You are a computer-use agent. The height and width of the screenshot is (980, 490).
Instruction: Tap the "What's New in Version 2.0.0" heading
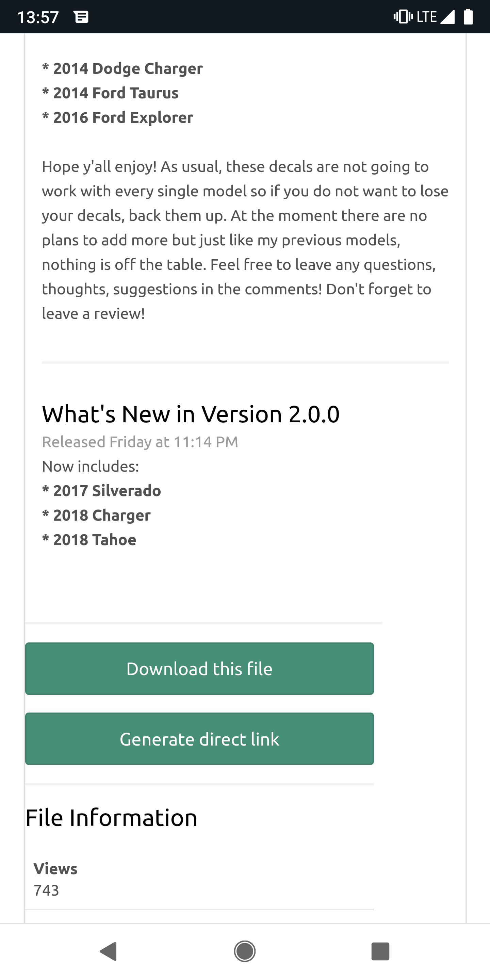point(191,414)
